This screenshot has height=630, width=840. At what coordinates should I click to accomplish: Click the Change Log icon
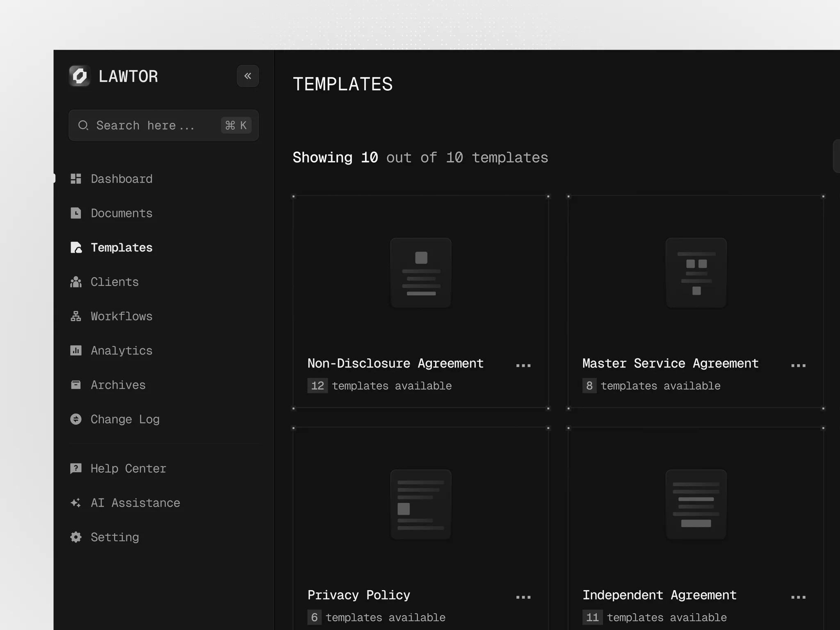click(76, 419)
